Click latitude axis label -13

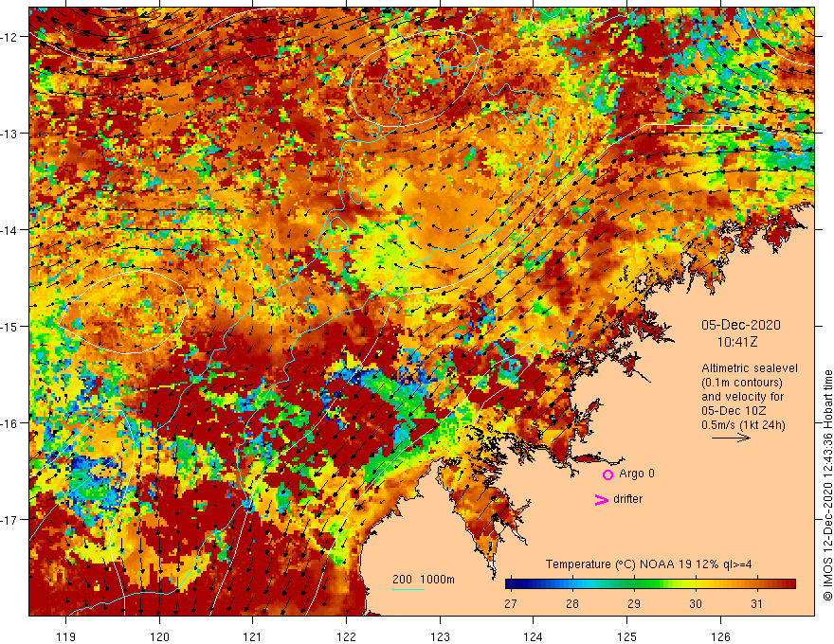(9, 134)
